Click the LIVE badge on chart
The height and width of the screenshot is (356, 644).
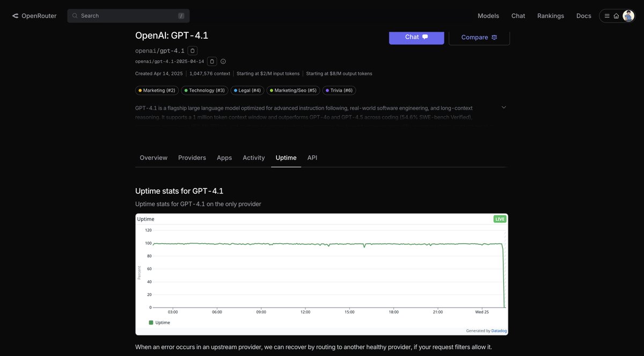pyautogui.click(x=500, y=219)
